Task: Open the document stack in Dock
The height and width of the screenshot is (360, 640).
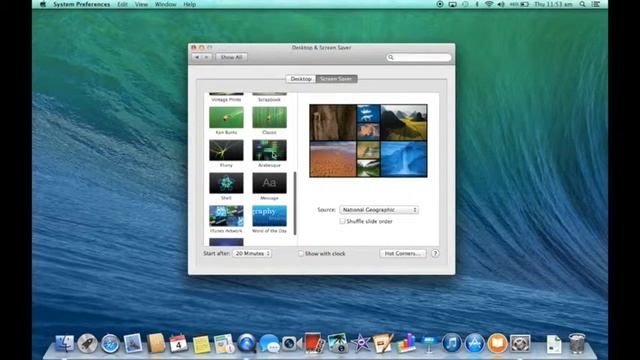Action: (554, 343)
